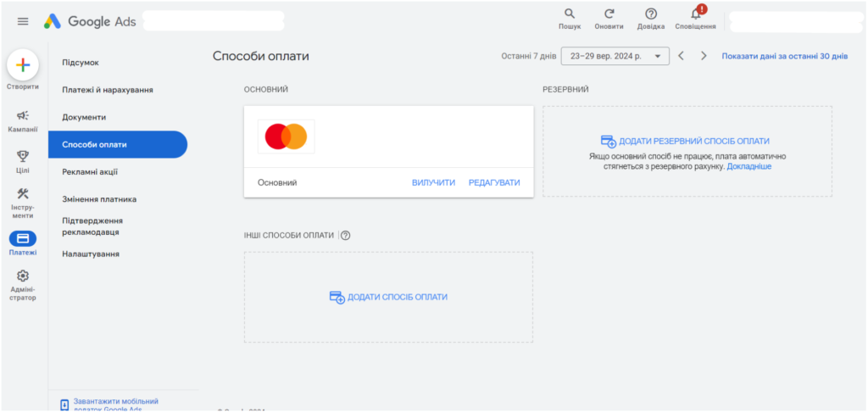Open the 23–29 вер. 2024 р. date dropdown

pos(615,56)
